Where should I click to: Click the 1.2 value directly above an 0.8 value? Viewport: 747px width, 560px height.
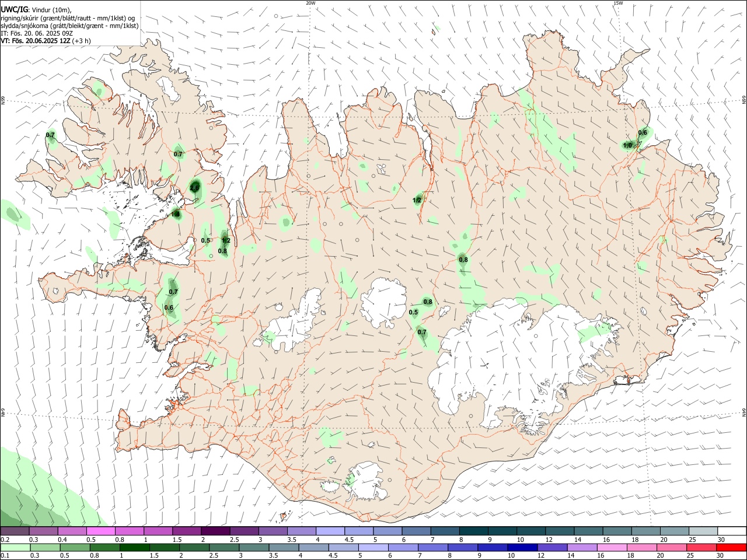(226, 240)
